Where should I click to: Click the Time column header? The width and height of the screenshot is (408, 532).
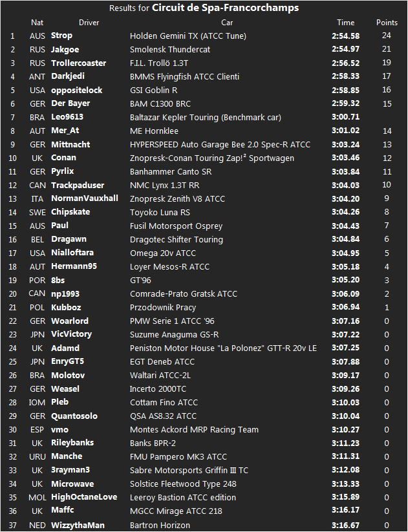point(346,23)
